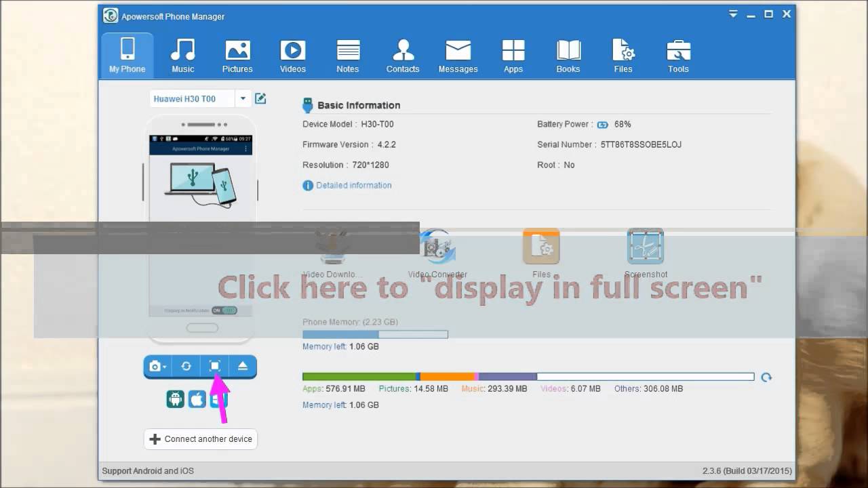Click the Android platform icon
Screen dimensions: 868x488
point(175,399)
